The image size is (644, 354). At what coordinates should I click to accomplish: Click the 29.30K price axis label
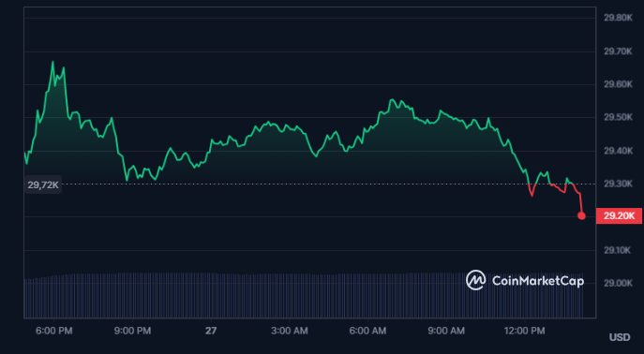618,184
